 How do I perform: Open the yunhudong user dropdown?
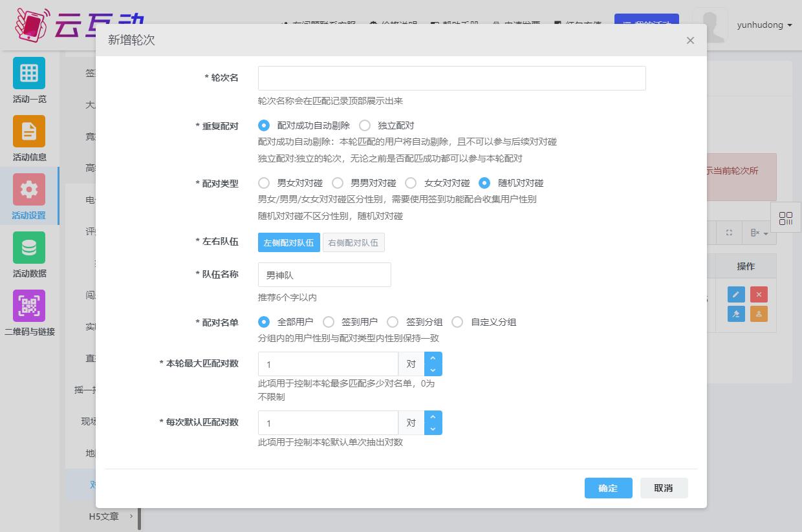pos(764,25)
